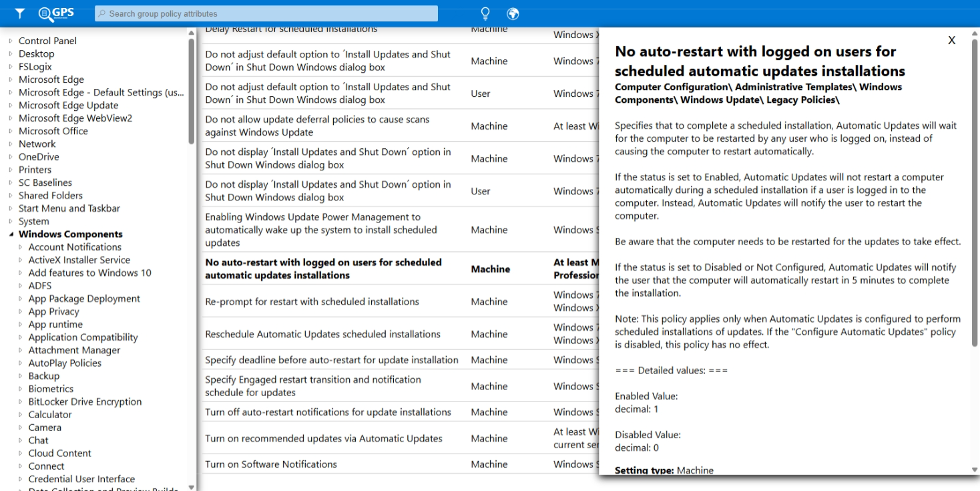
Task: Open 'Specify Engaged restart transition' policy
Action: [400, 386]
